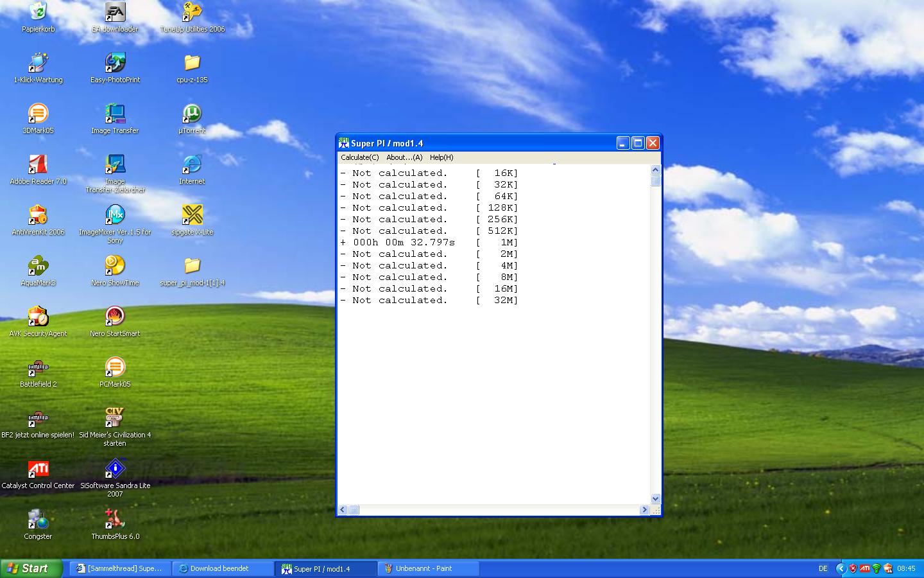This screenshot has width=924, height=578.
Task: Open the Windows Start menu
Action: [x=31, y=568]
